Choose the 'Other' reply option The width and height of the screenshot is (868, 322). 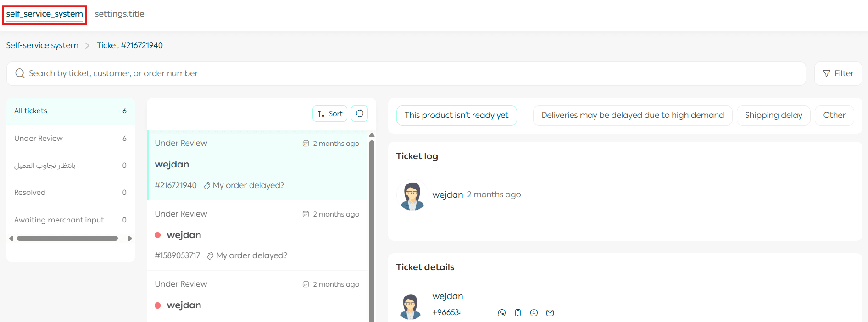click(834, 116)
